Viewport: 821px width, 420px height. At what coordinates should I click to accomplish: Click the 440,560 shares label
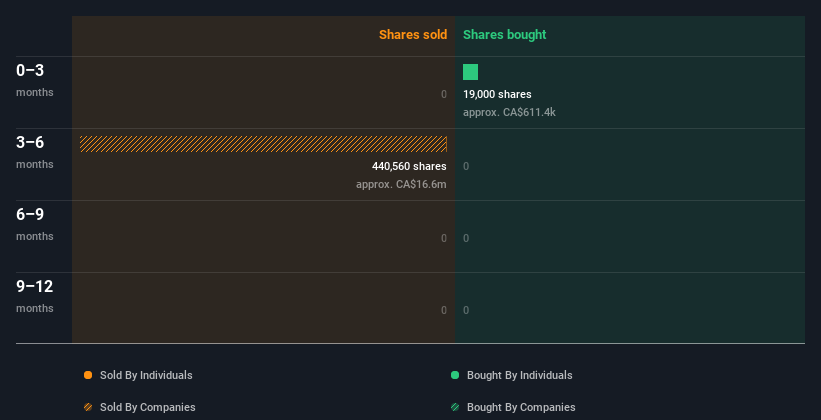pyautogui.click(x=409, y=167)
